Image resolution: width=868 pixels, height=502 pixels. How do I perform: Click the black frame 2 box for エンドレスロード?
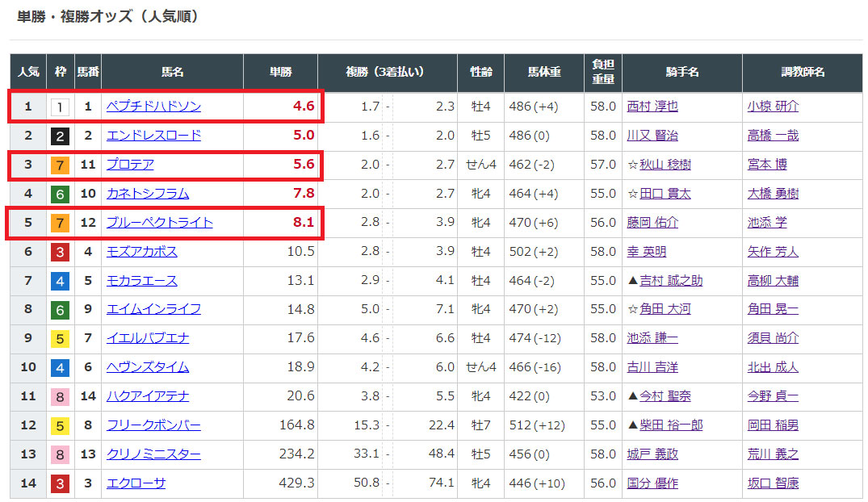coord(60,136)
